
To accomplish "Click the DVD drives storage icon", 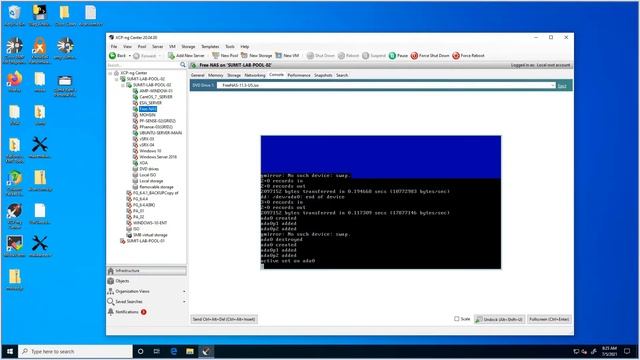I will point(135,169).
